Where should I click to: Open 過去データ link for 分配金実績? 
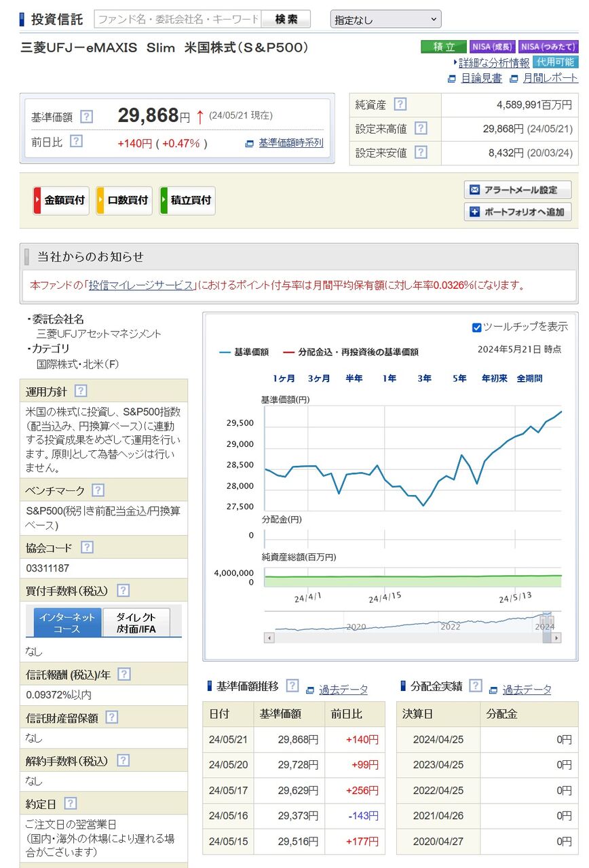click(527, 690)
